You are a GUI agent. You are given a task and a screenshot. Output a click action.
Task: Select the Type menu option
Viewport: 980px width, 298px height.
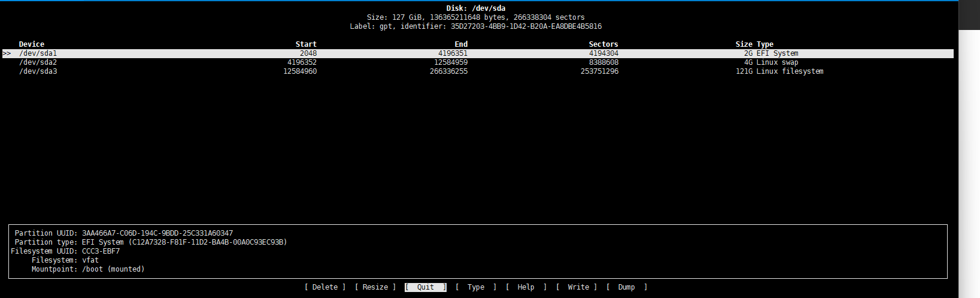point(476,287)
